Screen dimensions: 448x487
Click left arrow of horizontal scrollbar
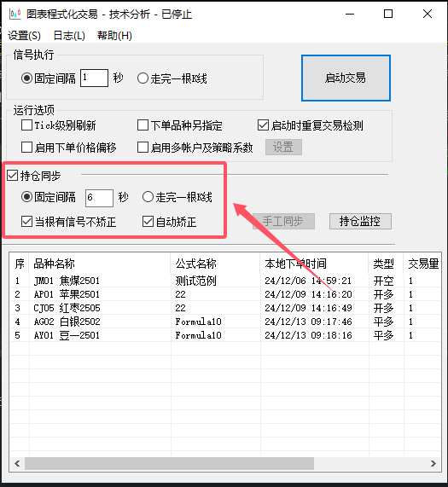pyautogui.click(x=17, y=464)
